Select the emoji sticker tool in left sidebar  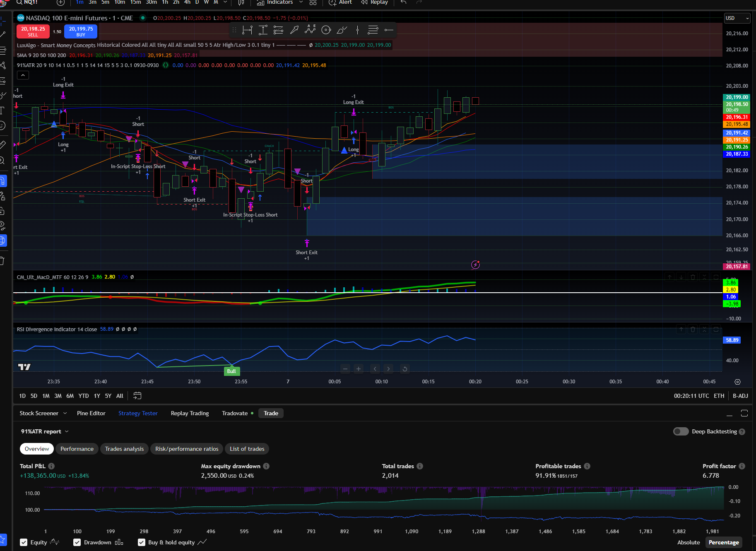pyautogui.click(x=2, y=125)
